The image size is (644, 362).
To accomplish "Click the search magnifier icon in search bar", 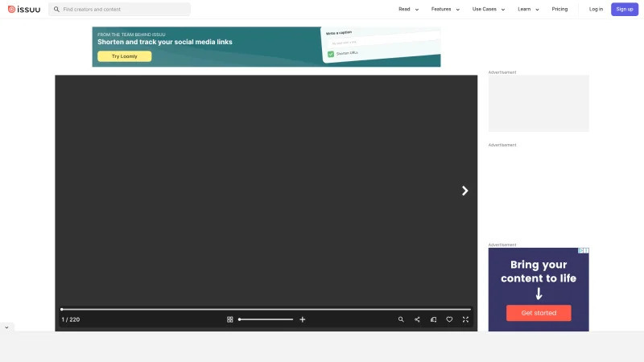I will (56, 9).
